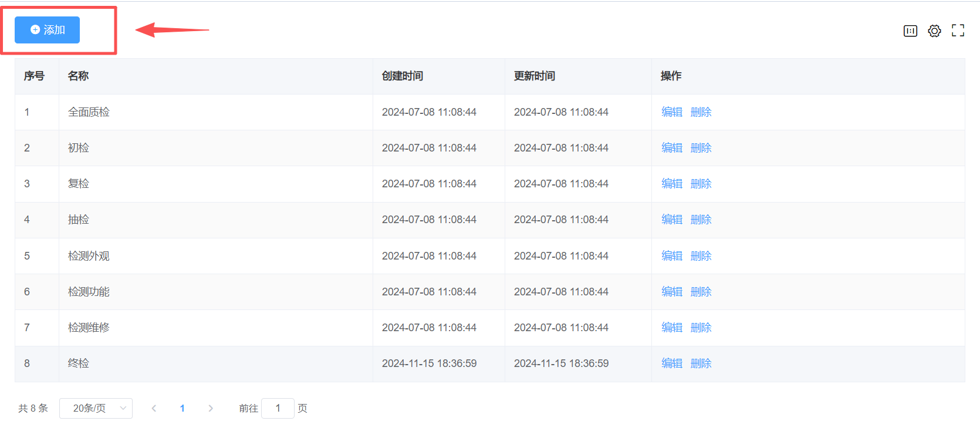
Task: Go to next page arrow
Action: 211,408
